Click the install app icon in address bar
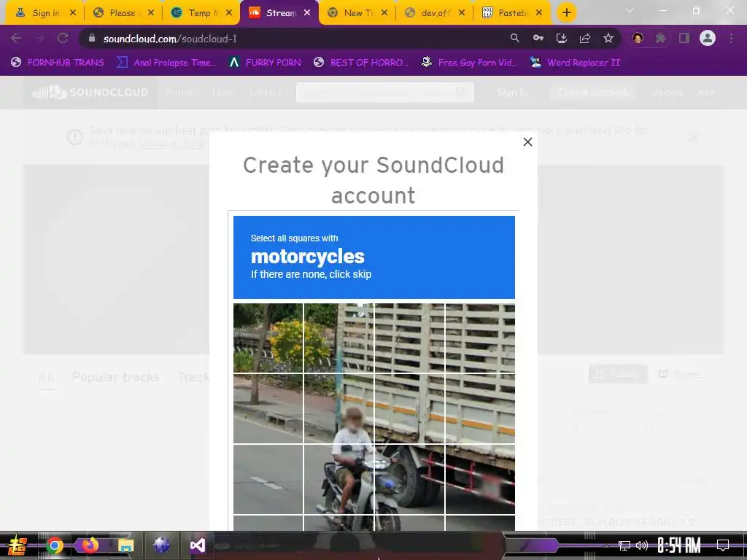Image resolution: width=747 pixels, height=560 pixels. click(562, 38)
